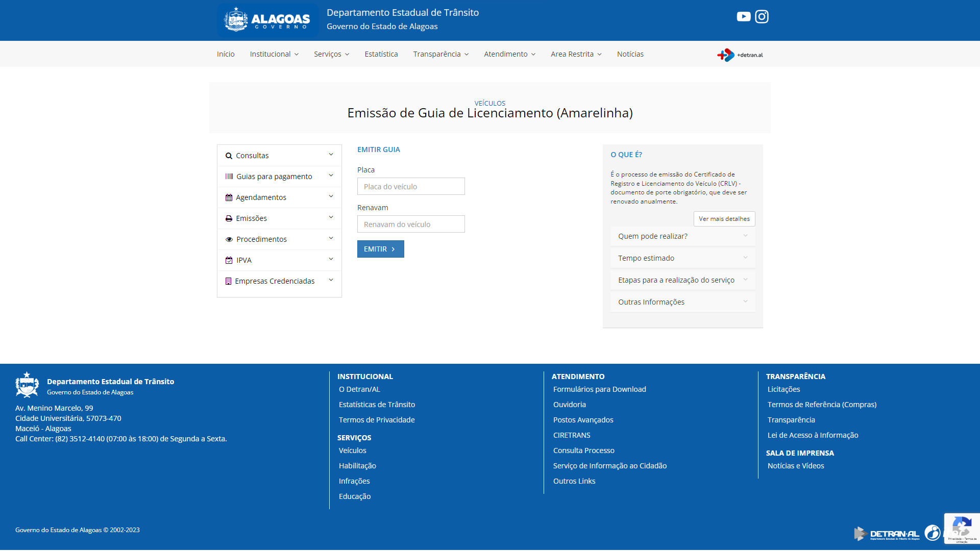Open Serviço de Informação ao Cidadão link

click(x=609, y=466)
